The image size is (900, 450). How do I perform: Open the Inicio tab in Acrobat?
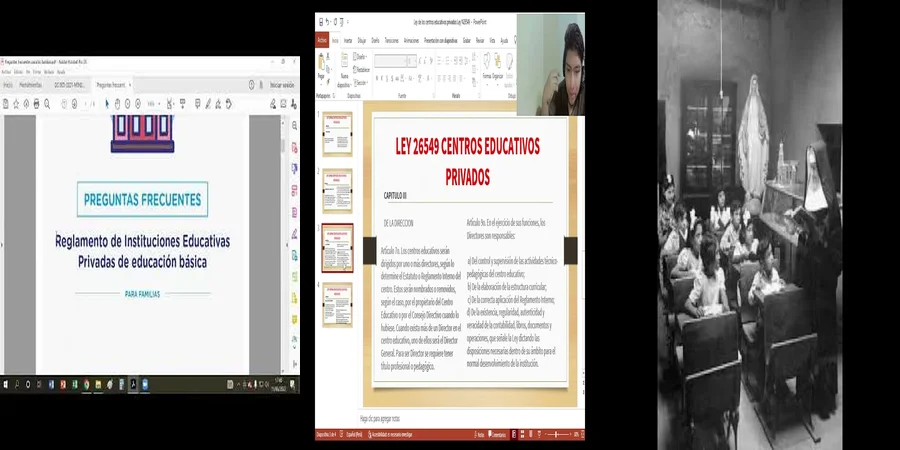tap(8, 85)
